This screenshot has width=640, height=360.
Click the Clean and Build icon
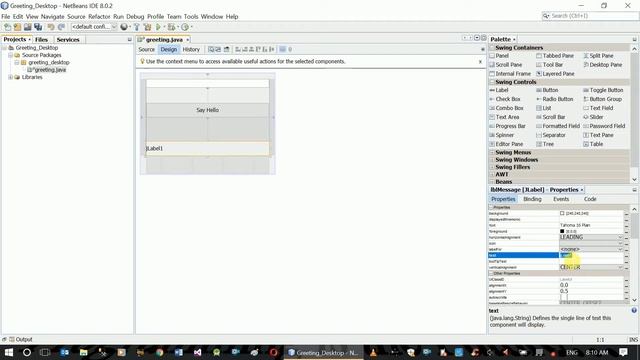147,27
